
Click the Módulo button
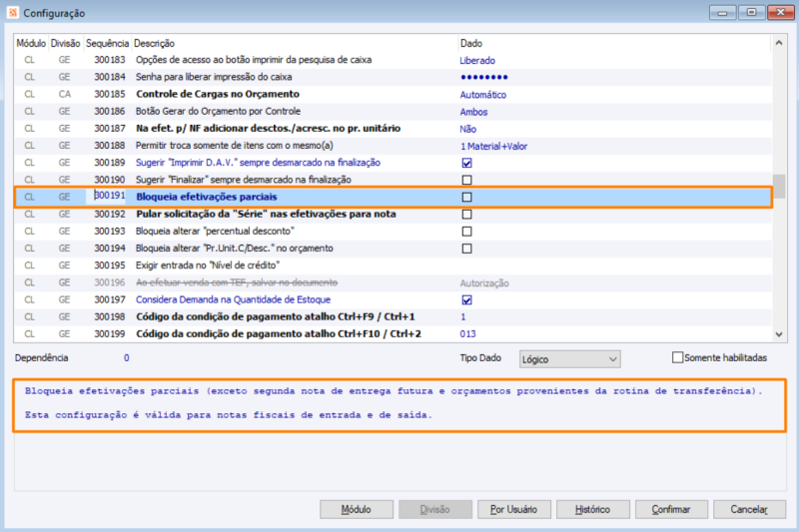357,509
